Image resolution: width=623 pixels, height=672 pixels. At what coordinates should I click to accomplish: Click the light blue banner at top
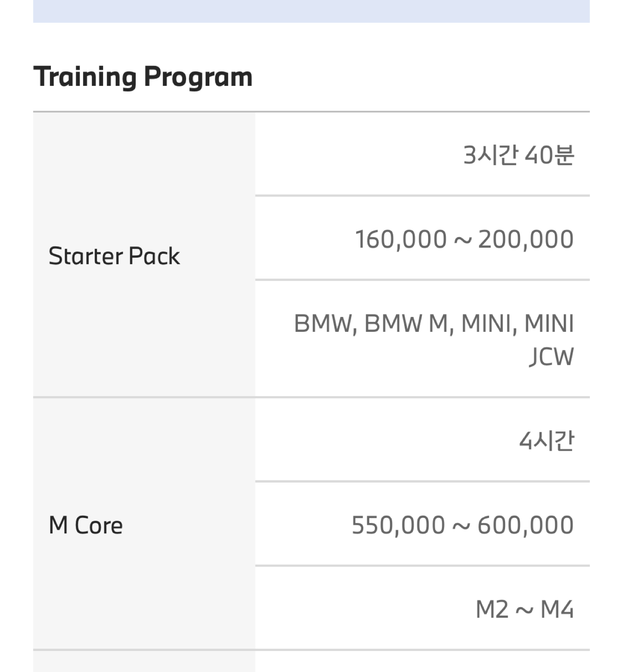(311, 11)
